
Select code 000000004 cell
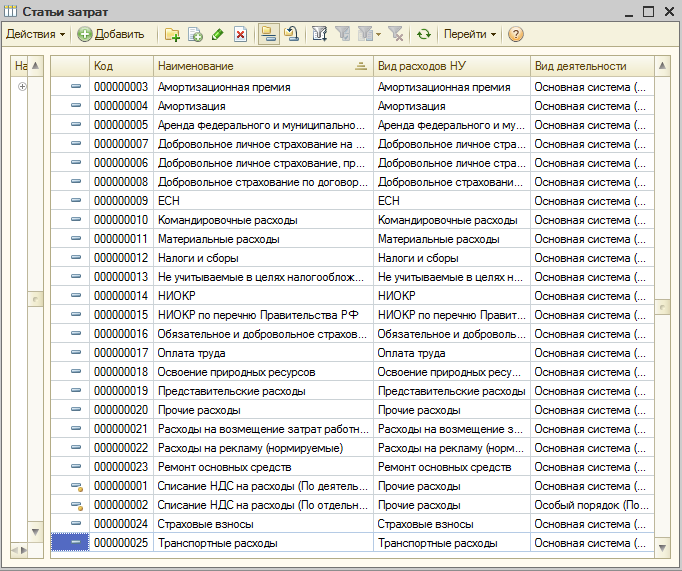(121, 106)
